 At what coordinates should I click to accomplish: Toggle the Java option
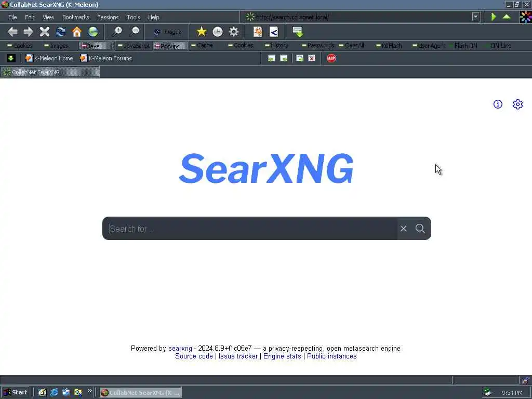pos(97,46)
